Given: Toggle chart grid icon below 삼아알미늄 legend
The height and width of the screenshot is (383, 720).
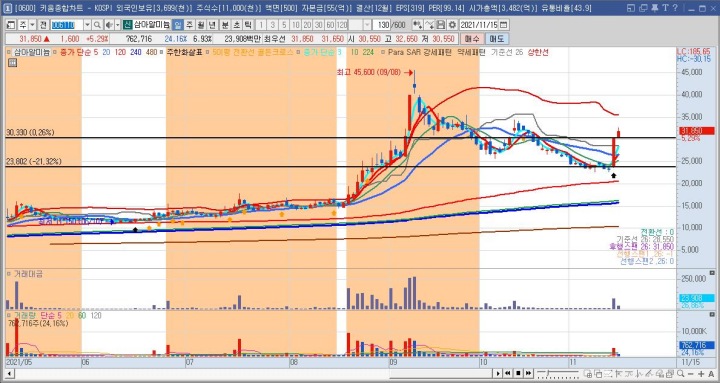Looking at the screenshot, I should coord(12,62).
